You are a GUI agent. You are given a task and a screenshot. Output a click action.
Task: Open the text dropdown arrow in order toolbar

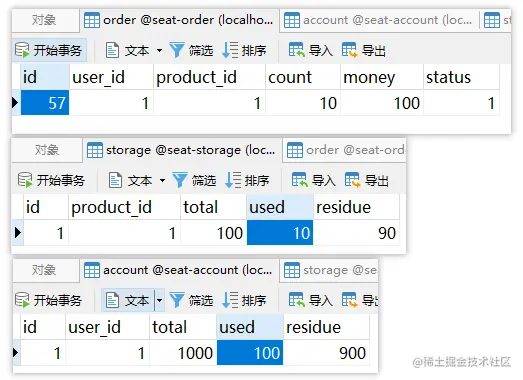click(x=159, y=51)
